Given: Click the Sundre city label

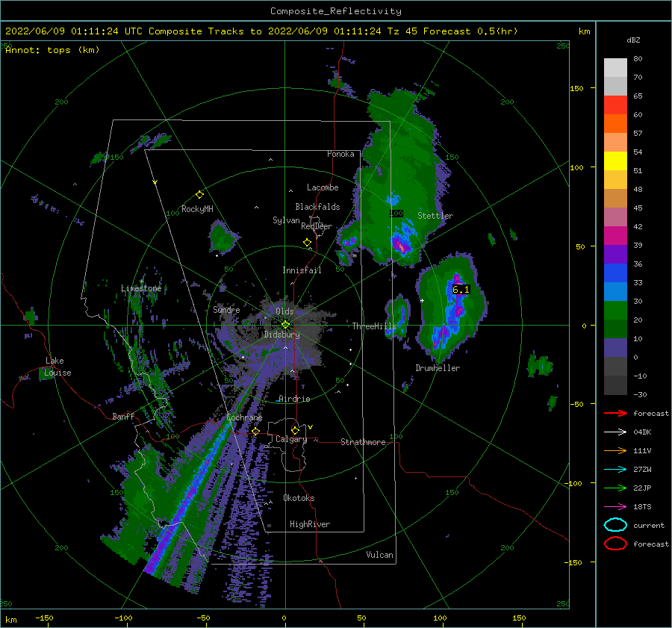Looking at the screenshot, I should pos(226,310).
